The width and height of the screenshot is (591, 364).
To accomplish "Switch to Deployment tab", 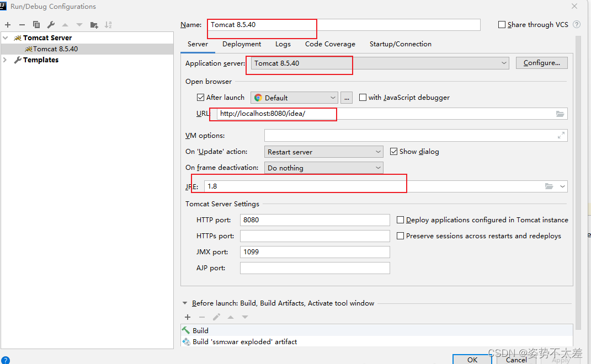I will point(242,44).
